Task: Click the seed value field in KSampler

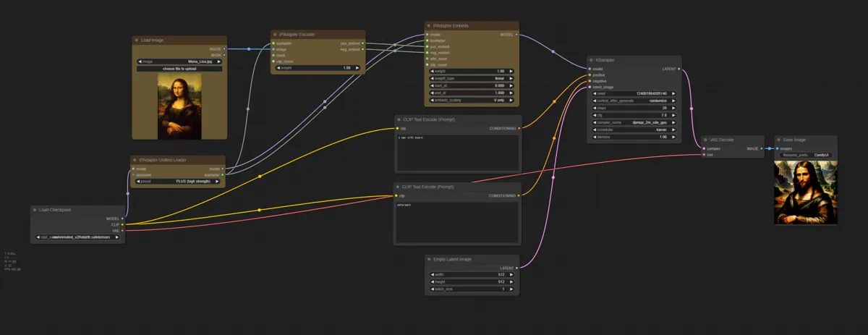Action: (x=634, y=93)
